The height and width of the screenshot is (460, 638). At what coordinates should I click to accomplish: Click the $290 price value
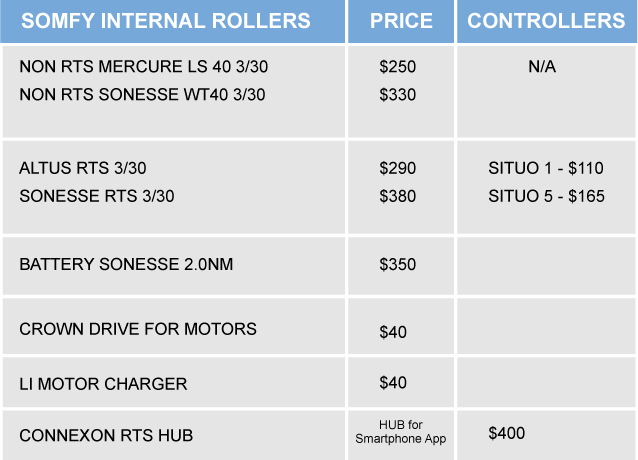pos(398,168)
